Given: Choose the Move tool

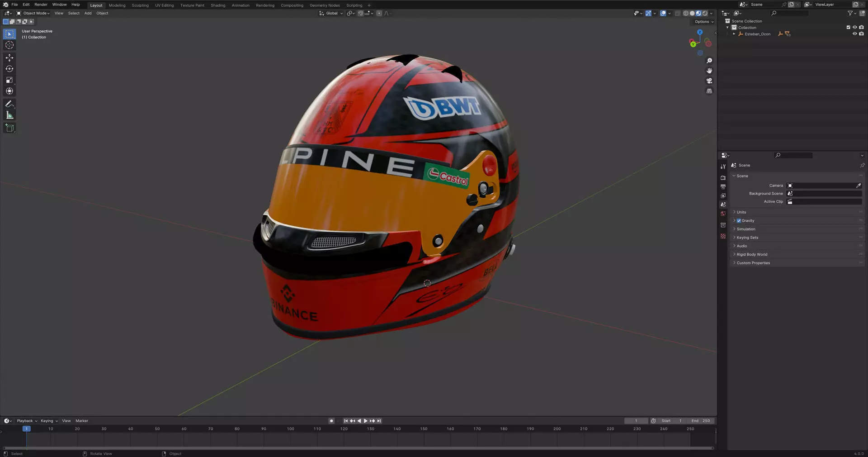Looking at the screenshot, I should point(9,57).
